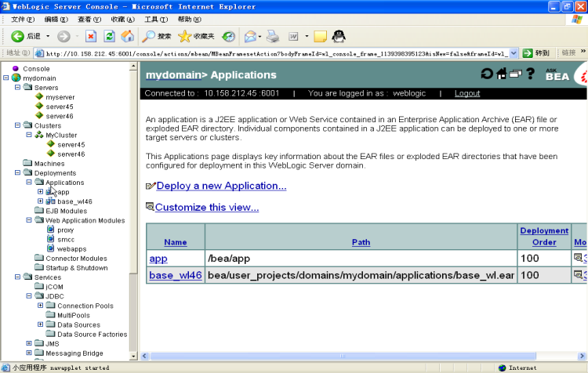Open Favorites star in the toolbar
The width and height of the screenshot is (588, 373).
click(x=184, y=36)
